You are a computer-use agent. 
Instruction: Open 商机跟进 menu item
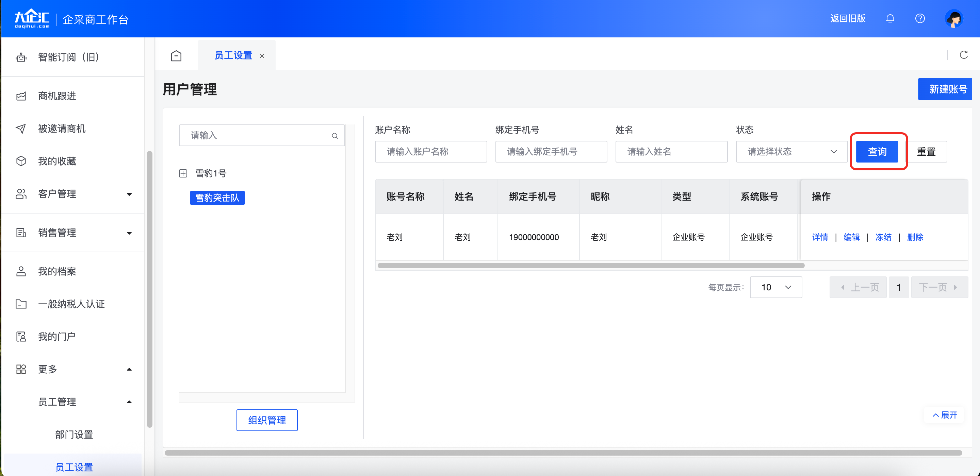(57, 96)
